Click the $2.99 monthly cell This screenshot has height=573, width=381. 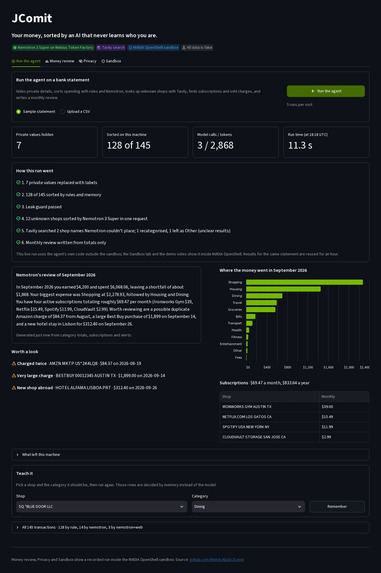click(x=344, y=437)
